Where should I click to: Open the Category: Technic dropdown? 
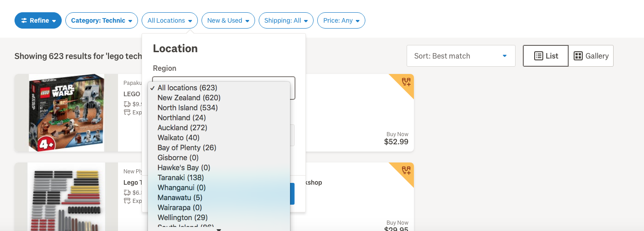[x=101, y=20]
